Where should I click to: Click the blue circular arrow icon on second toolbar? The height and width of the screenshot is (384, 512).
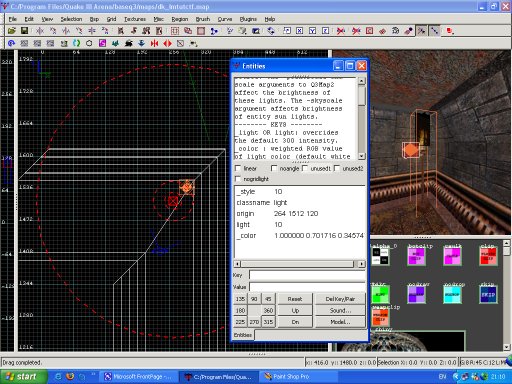(x=12, y=43)
